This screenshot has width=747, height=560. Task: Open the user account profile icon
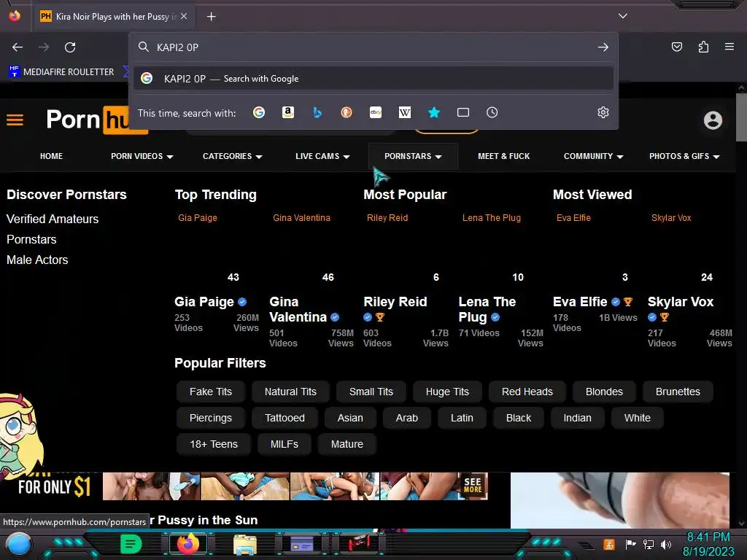pyautogui.click(x=713, y=120)
